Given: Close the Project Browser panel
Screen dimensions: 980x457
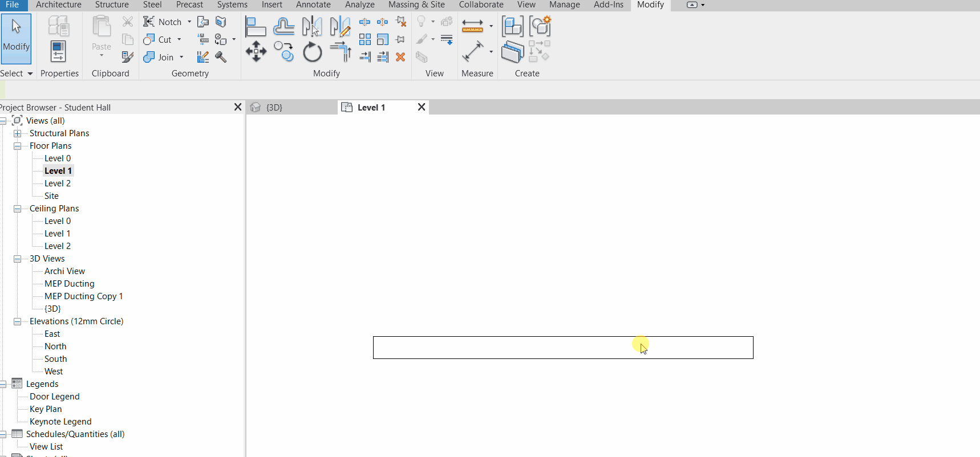Looking at the screenshot, I should [238, 107].
